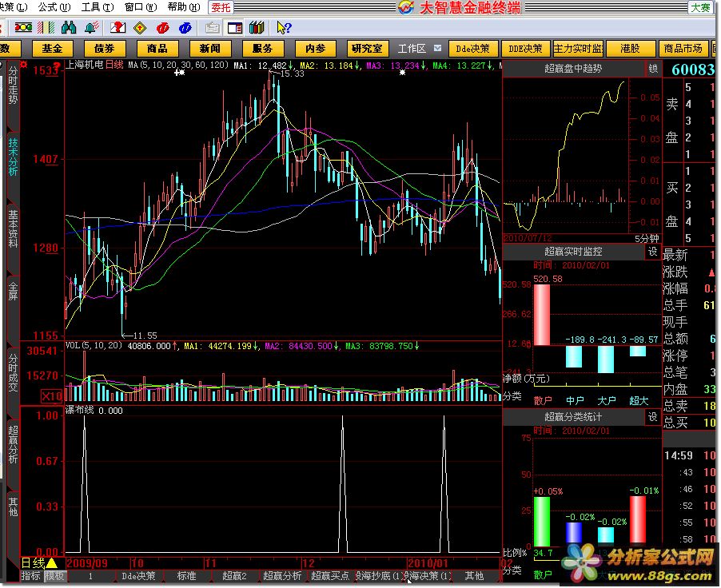
Task: Click the red question mark chart icon
Action: [x=118, y=28]
